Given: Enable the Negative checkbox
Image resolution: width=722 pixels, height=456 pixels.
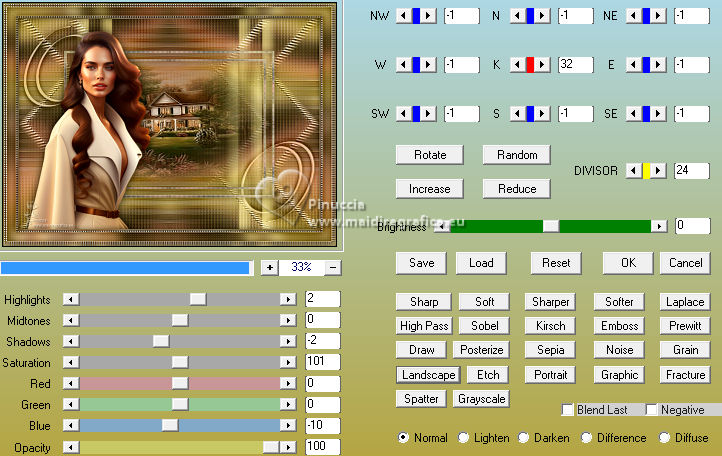Looking at the screenshot, I should [x=652, y=409].
